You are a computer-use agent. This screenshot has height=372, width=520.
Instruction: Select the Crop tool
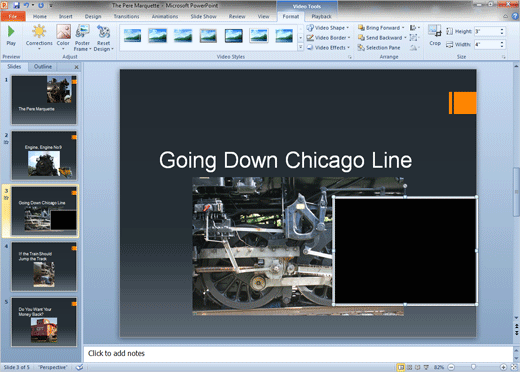pyautogui.click(x=435, y=35)
